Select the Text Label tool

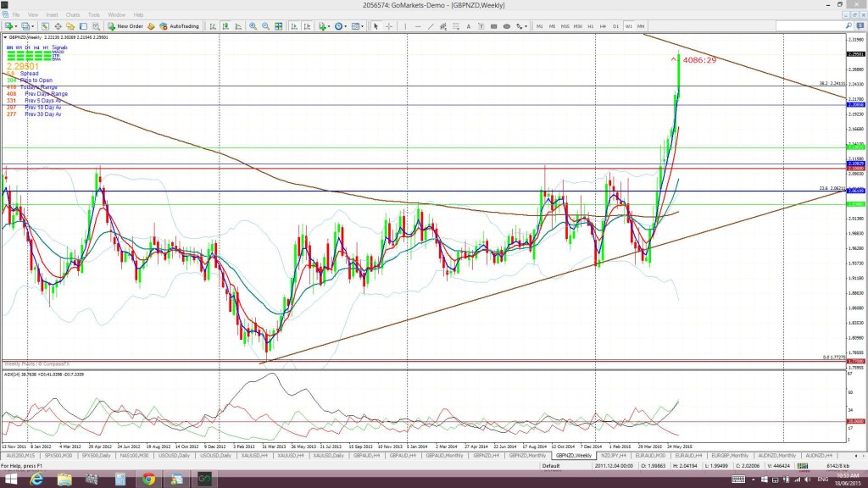[481, 26]
